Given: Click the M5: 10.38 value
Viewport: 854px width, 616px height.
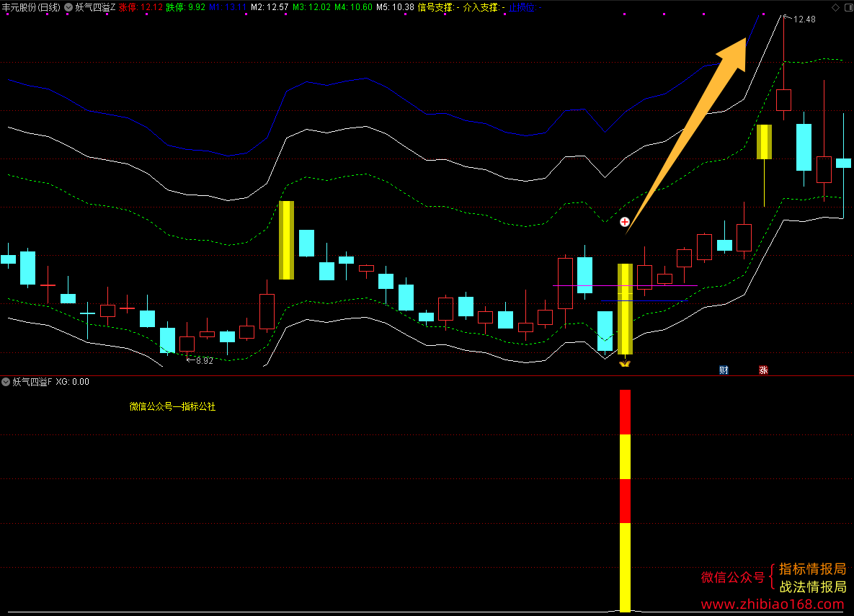Looking at the screenshot, I should coord(396,7).
